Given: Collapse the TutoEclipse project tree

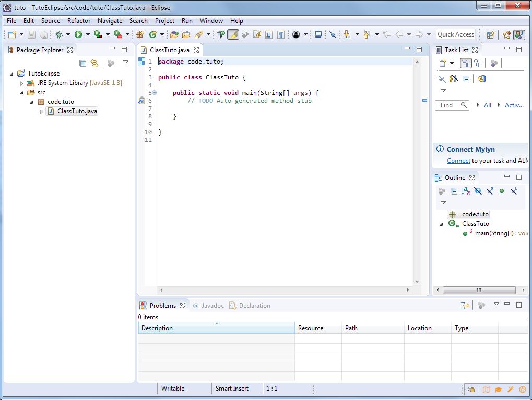Looking at the screenshot, I should [x=12, y=74].
